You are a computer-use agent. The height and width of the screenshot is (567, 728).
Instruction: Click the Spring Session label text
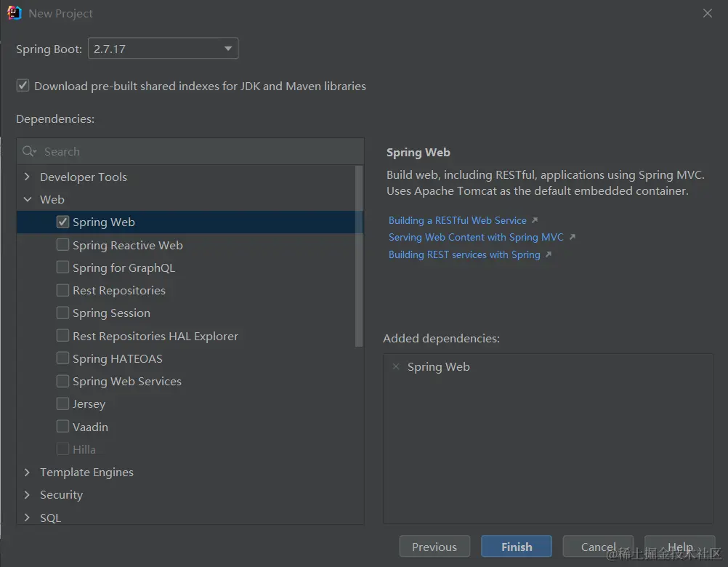coord(111,313)
